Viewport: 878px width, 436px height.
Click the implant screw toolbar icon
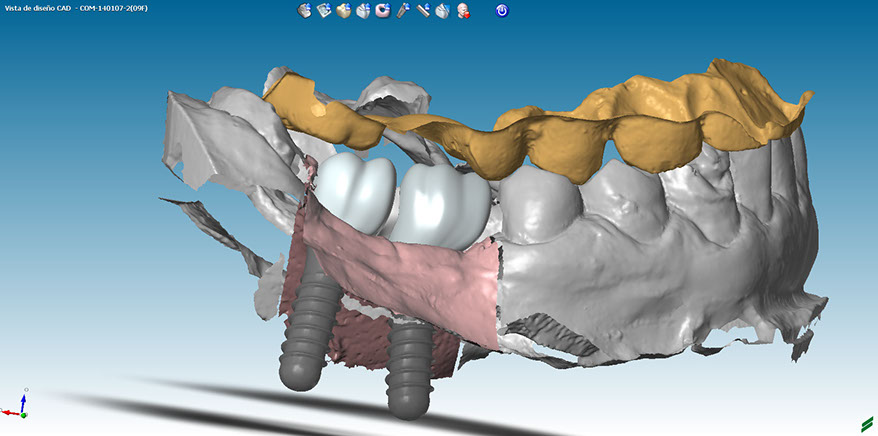pyautogui.click(x=403, y=11)
